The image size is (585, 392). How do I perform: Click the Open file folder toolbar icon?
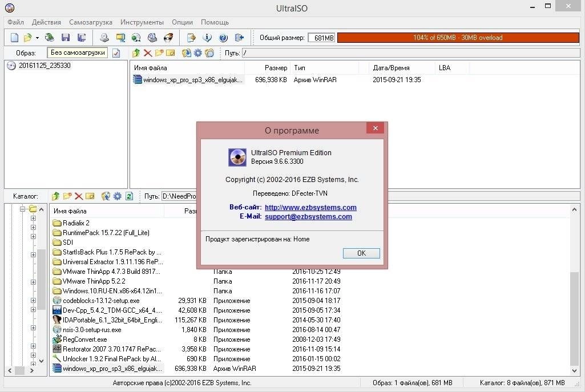tap(27, 38)
